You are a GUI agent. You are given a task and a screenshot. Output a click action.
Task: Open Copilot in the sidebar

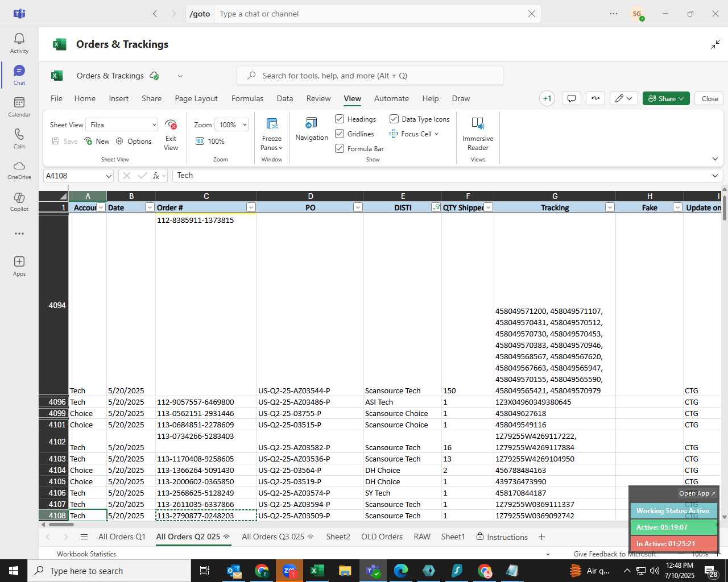(x=19, y=202)
